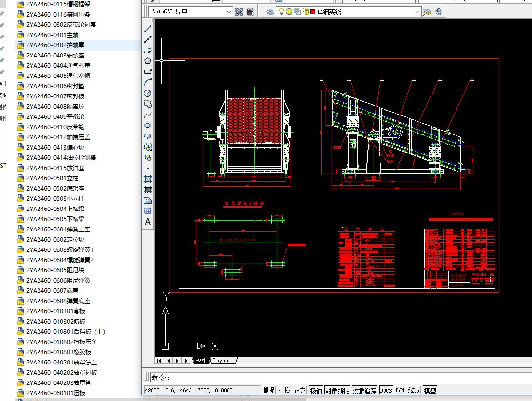The image size is (532, 401).
Task: Switch to the Layout1 tab
Action: pyautogui.click(x=223, y=361)
